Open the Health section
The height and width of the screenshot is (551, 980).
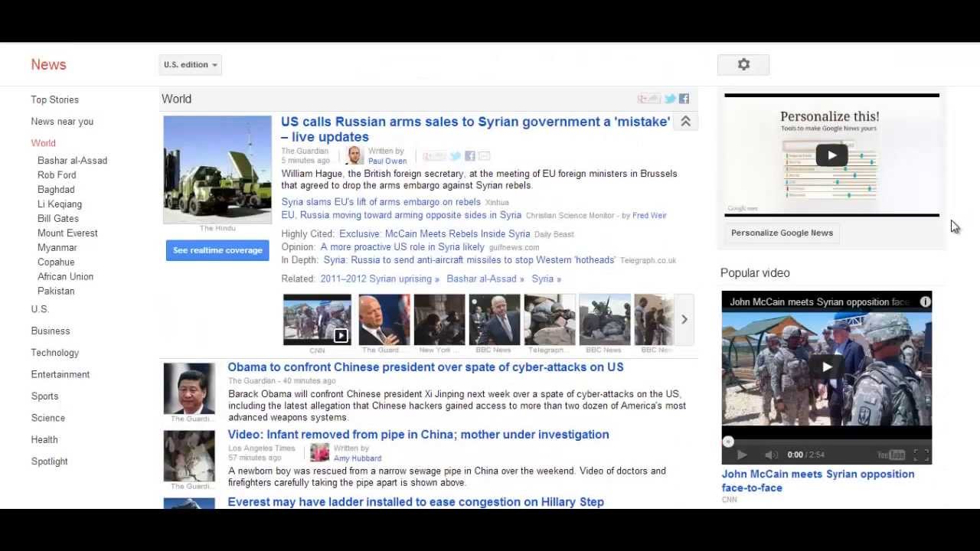pos(44,440)
